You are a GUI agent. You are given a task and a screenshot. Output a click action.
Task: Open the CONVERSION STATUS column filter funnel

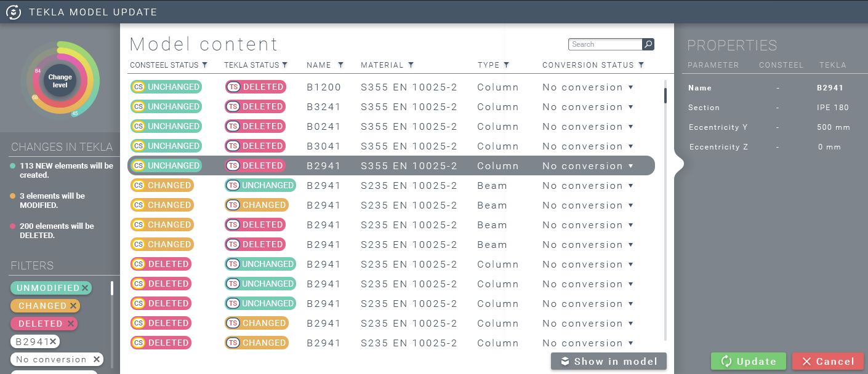[641, 65]
